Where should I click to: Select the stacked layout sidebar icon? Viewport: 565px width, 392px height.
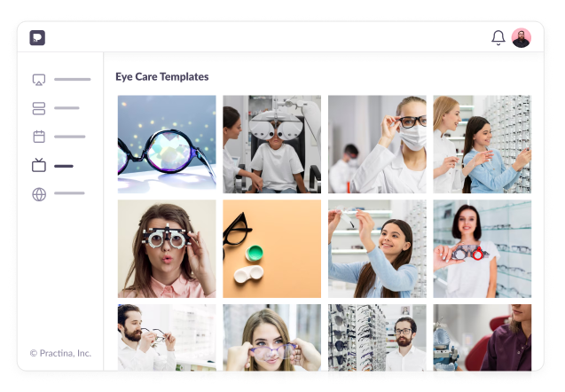coord(39,108)
